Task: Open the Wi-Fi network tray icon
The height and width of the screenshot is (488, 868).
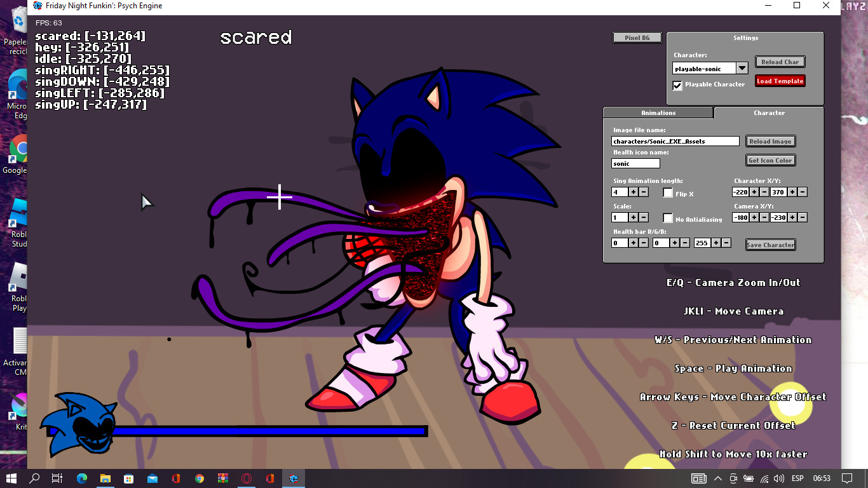Action: 764,478
